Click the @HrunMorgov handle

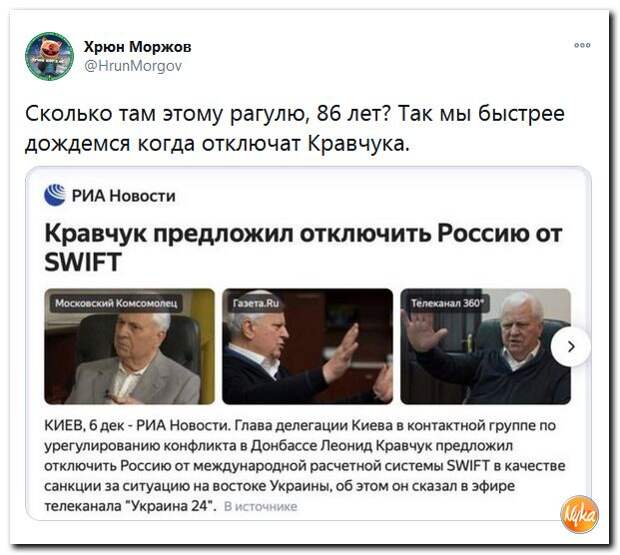(133, 66)
